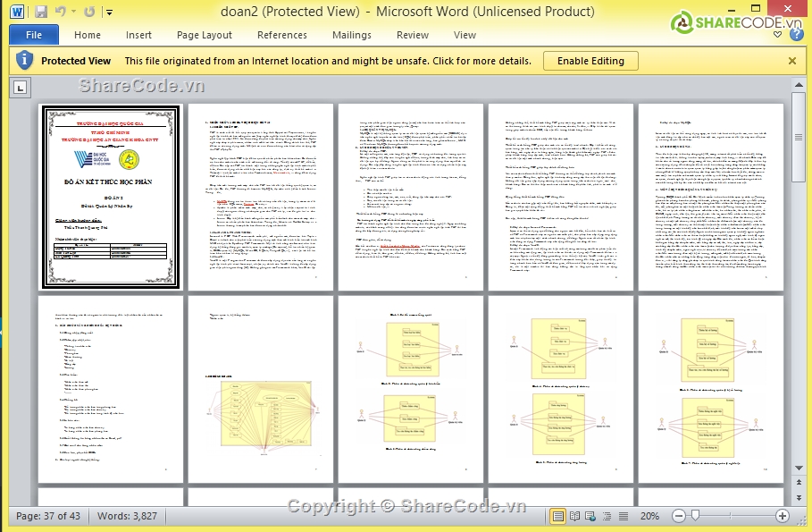Click the Page 37 of 43 indicator
Screen dimensions: 812x532
48,516
